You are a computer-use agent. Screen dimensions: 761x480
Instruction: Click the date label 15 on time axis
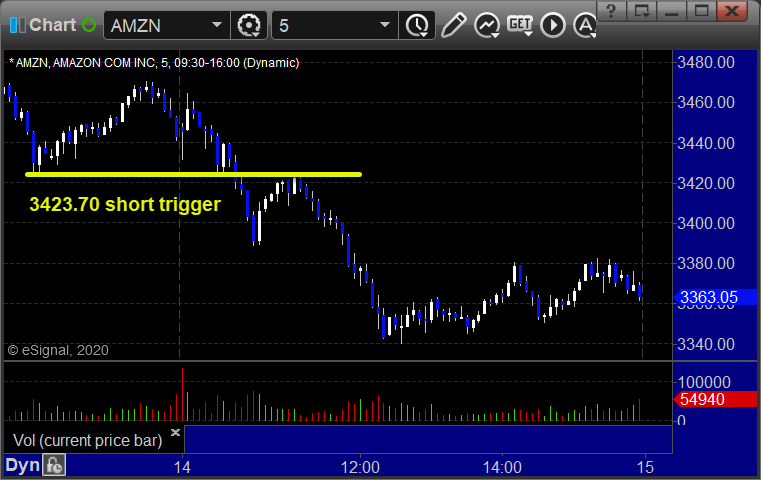point(645,467)
